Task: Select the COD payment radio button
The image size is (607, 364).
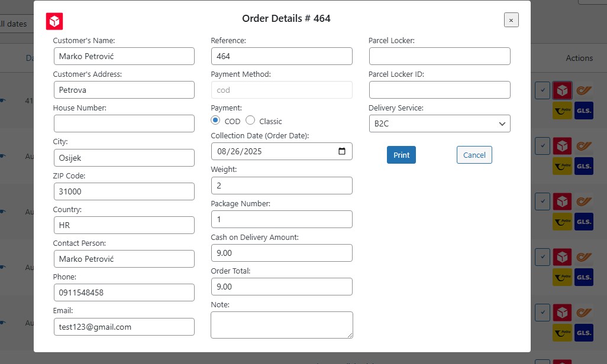Action: [216, 121]
